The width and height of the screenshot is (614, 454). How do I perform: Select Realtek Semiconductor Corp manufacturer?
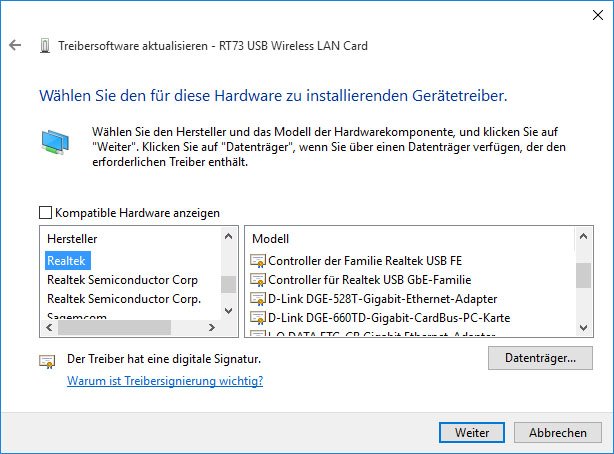click(x=123, y=280)
